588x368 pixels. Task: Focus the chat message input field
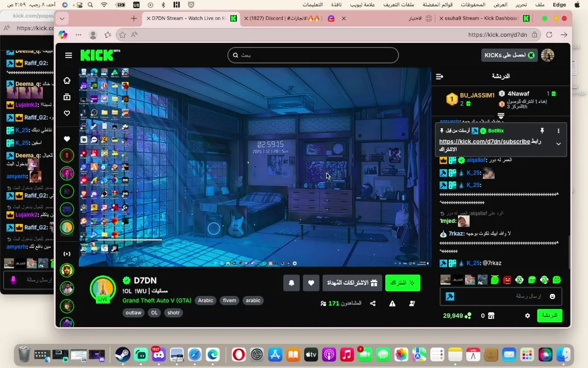pyautogui.click(x=501, y=296)
